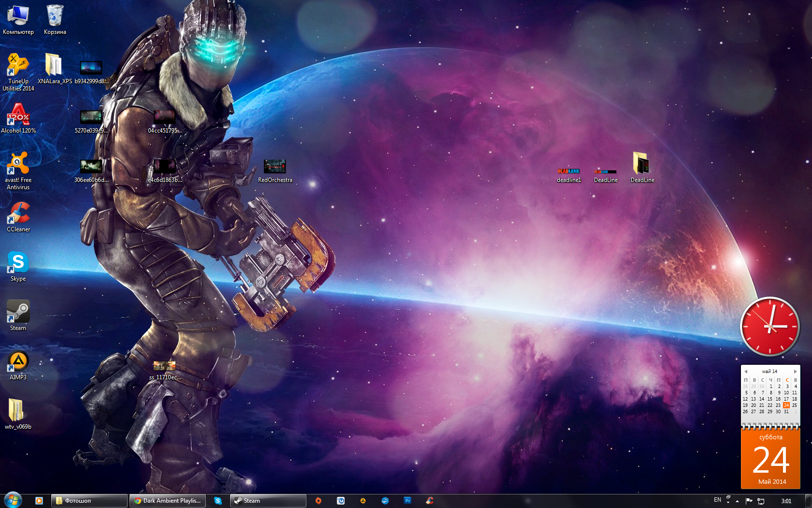Launch Photoshop from the taskbar
The image size is (812, 508).
point(407,501)
